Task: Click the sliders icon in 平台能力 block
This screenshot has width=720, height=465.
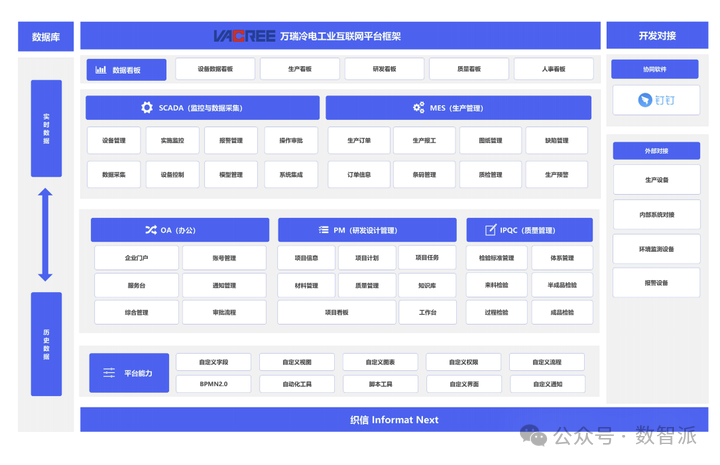Action: pyautogui.click(x=109, y=373)
